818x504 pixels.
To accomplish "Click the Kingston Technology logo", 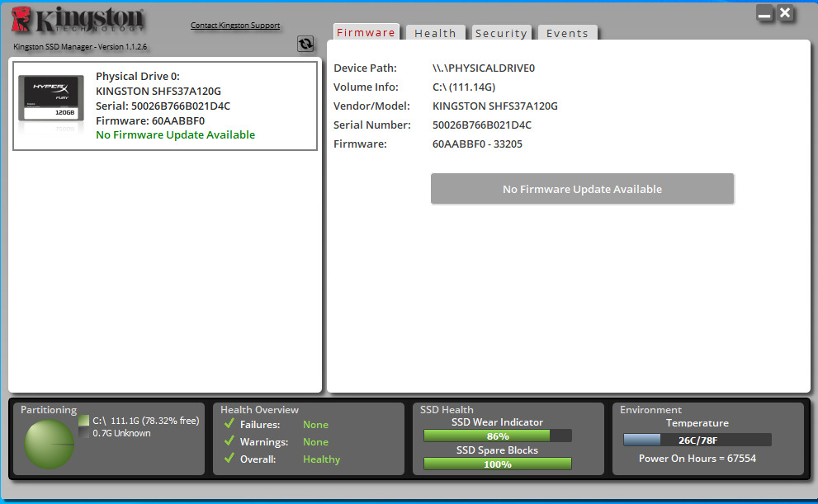I will tap(78, 19).
